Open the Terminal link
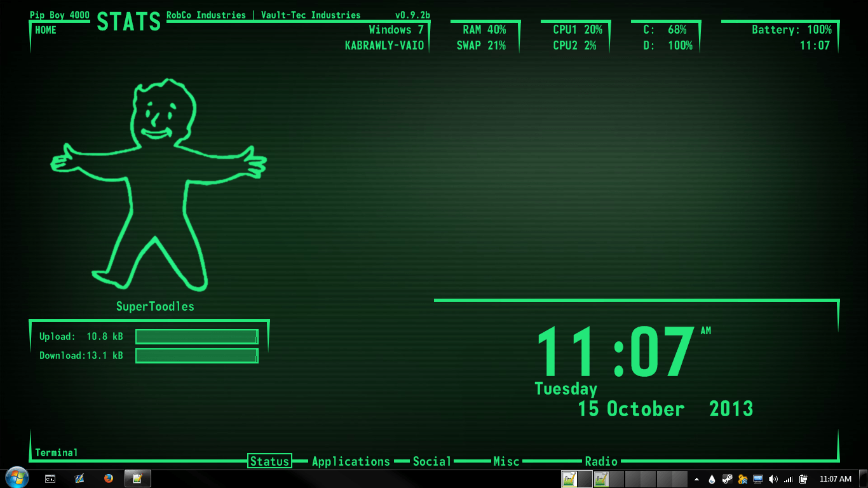Image resolution: width=868 pixels, height=488 pixels. [x=56, y=452]
